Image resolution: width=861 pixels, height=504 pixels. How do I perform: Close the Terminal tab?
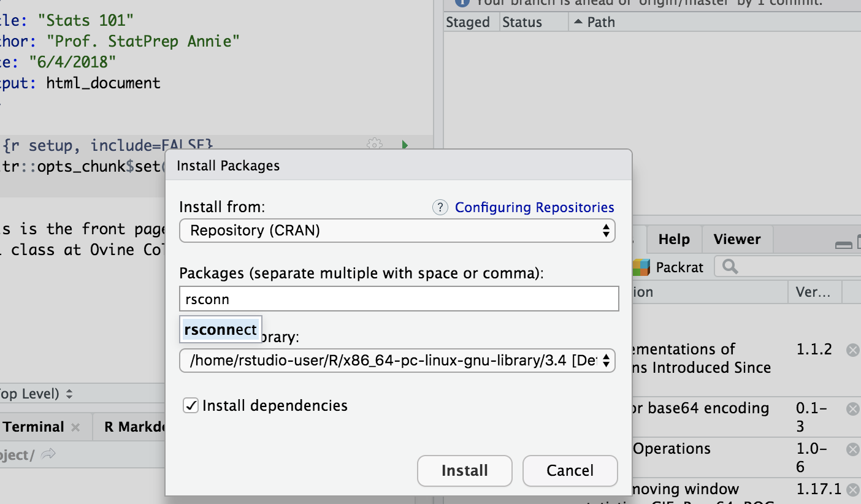75,427
